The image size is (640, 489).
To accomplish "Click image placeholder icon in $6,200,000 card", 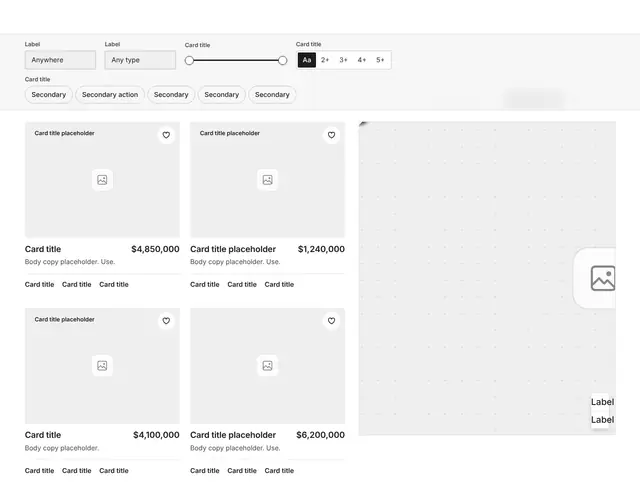I will click(x=267, y=365).
